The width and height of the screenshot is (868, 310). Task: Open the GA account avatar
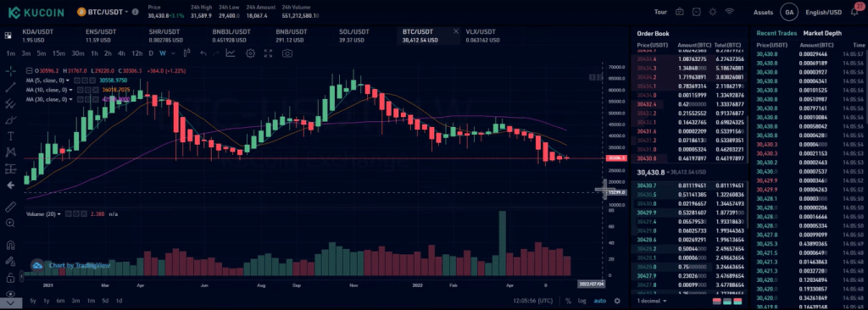[x=789, y=12]
